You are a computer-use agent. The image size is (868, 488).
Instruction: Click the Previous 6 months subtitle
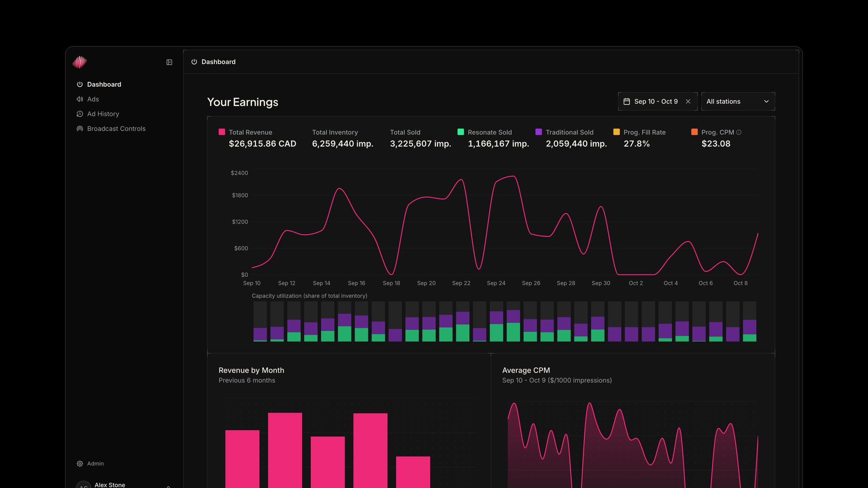(x=247, y=380)
